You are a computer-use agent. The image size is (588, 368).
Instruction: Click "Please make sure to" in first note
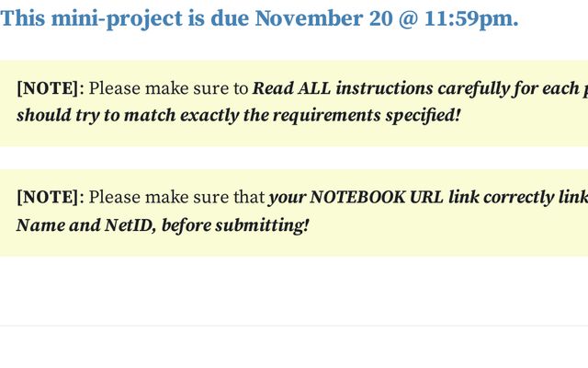pyautogui.click(x=169, y=89)
